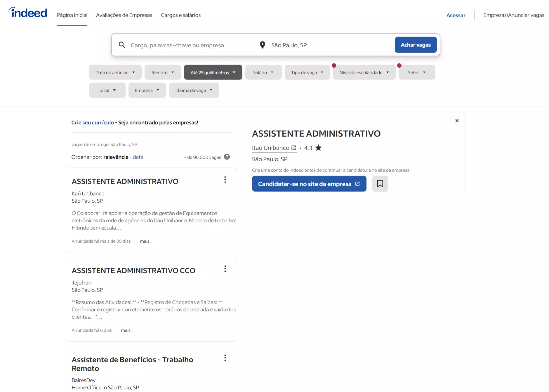Sort results by data

click(x=138, y=157)
